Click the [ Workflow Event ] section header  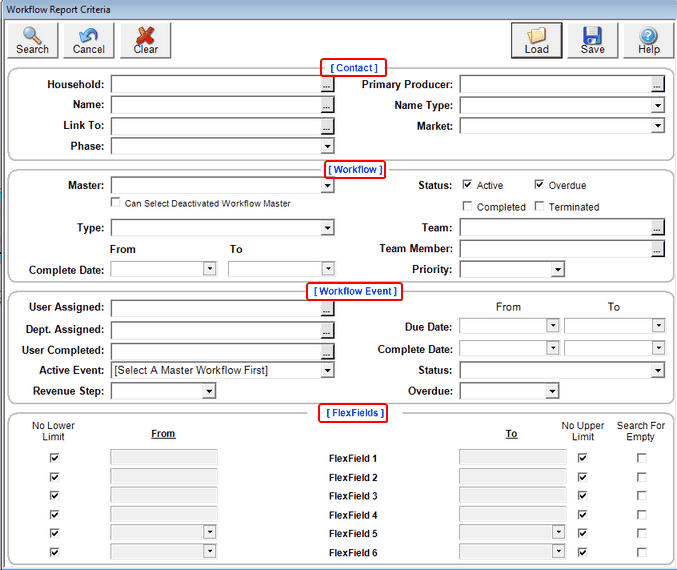pyautogui.click(x=355, y=291)
